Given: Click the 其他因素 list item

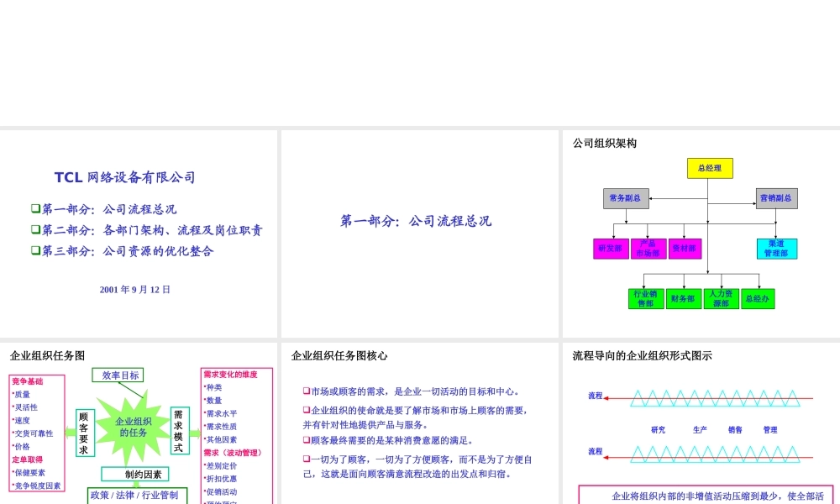Looking at the screenshot, I should 221,439.
